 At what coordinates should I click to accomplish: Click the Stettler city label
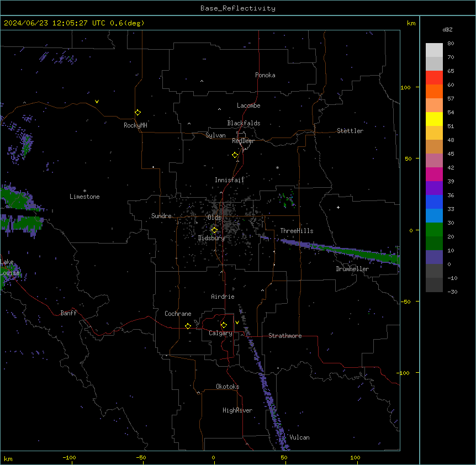[350, 131]
